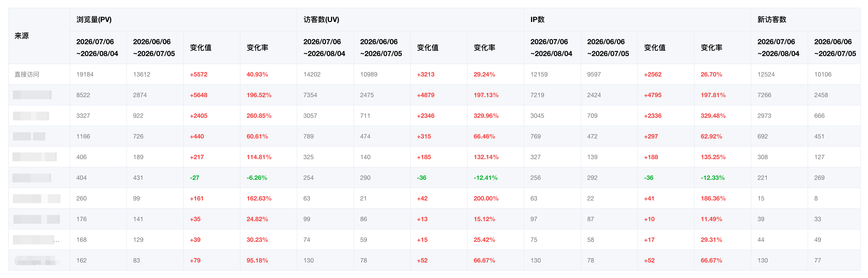The image size is (868, 278).
Task: Click the change rate 200.00%
Action: [x=486, y=198]
